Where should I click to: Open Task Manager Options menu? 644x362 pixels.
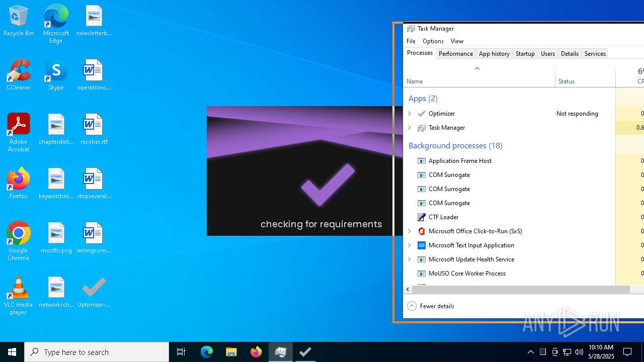[x=433, y=41]
